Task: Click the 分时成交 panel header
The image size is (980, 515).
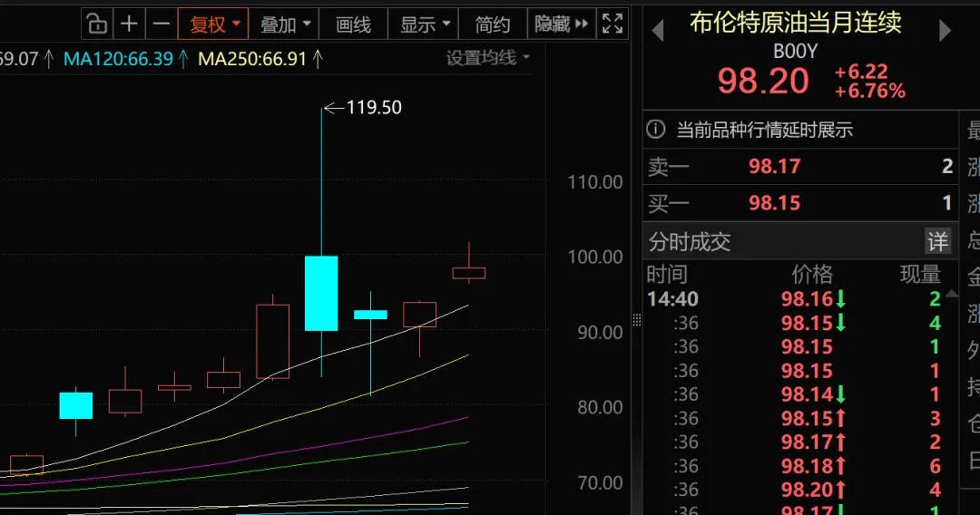Action: coord(690,242)
